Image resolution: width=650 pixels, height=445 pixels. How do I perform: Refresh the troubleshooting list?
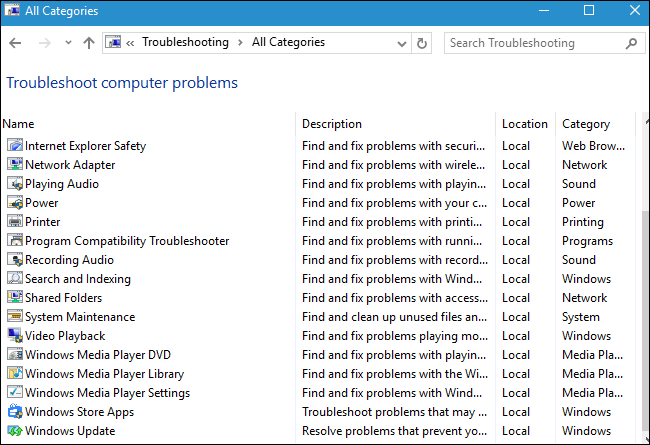point(422,43)
